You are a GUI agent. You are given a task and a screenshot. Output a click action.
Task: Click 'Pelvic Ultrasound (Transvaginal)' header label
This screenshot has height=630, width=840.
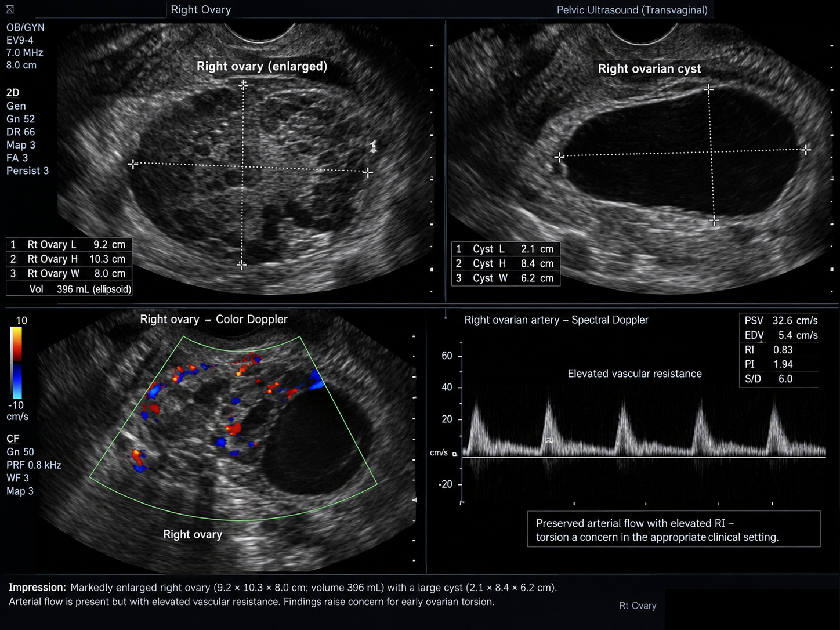click(x=632, y=10)
